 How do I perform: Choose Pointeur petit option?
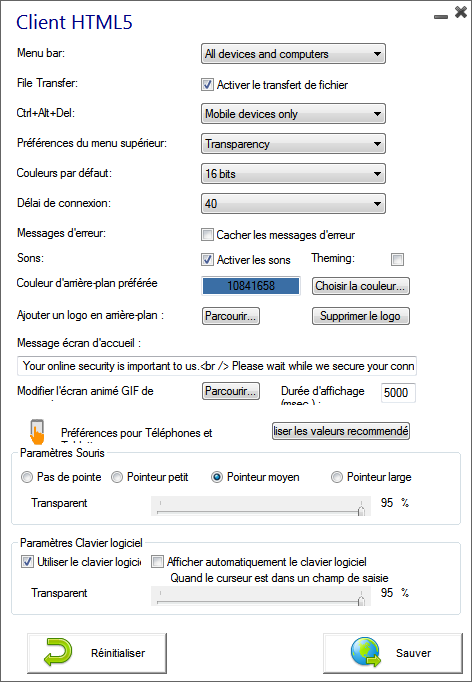[117, 477]
